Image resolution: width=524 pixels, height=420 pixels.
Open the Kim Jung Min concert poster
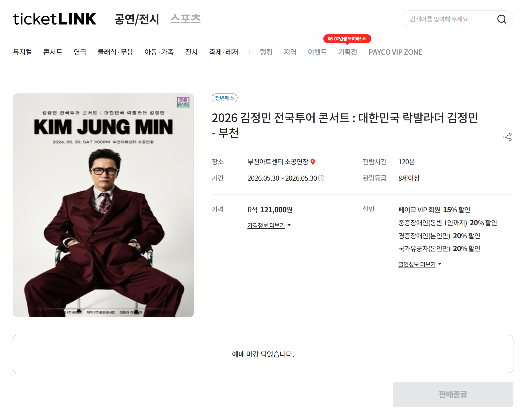coord(103,205)
